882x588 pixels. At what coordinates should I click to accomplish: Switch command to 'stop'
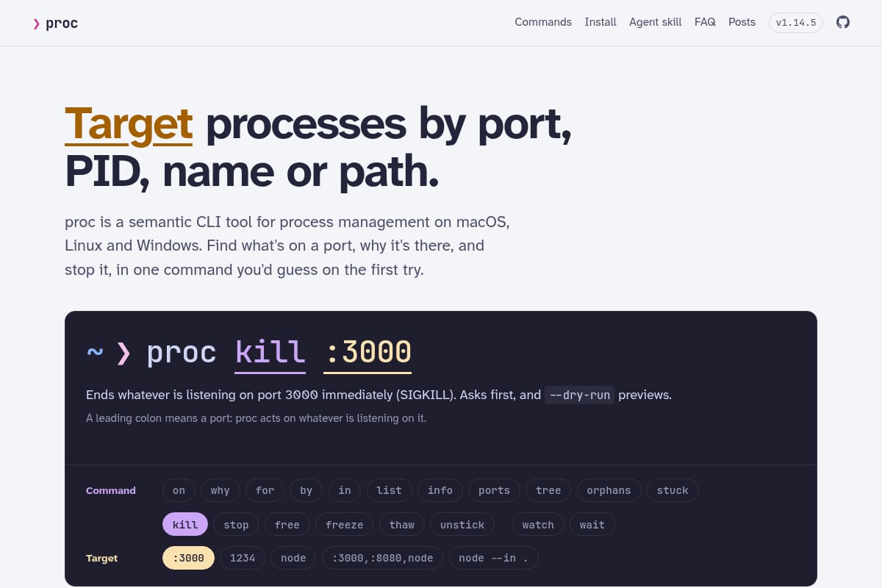click(x=236, y=524)
